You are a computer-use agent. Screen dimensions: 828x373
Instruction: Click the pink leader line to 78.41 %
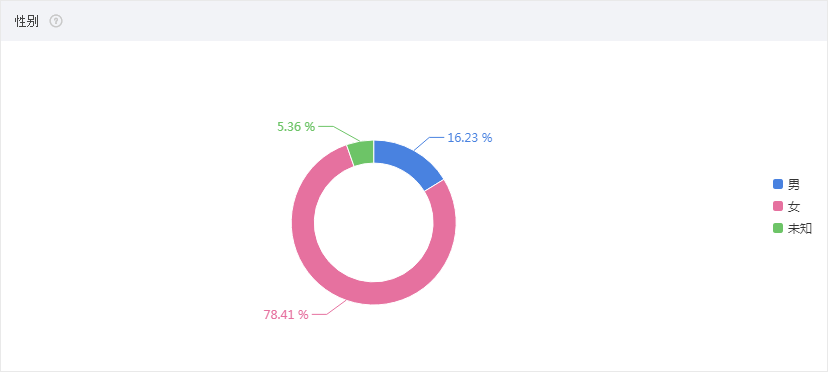point(328,309)
